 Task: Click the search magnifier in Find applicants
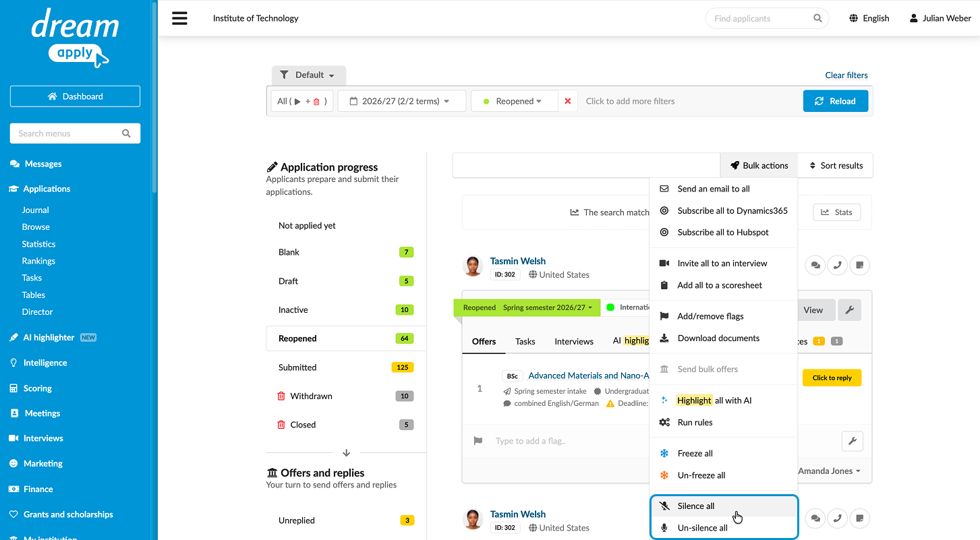[817, 18]
